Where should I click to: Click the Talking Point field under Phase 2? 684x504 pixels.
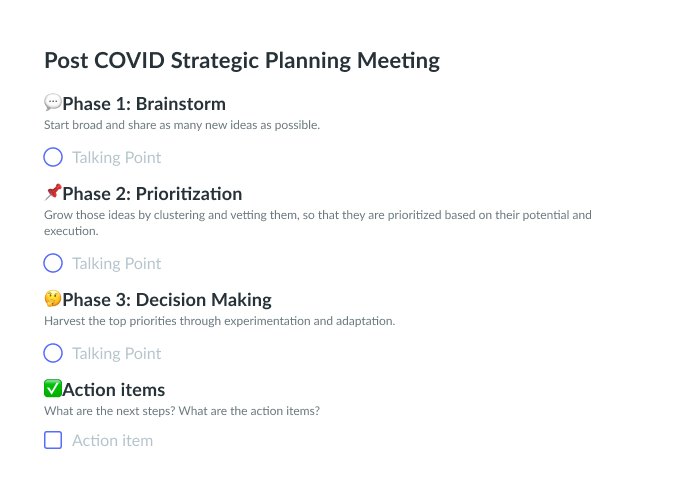(x=116, y=263)
